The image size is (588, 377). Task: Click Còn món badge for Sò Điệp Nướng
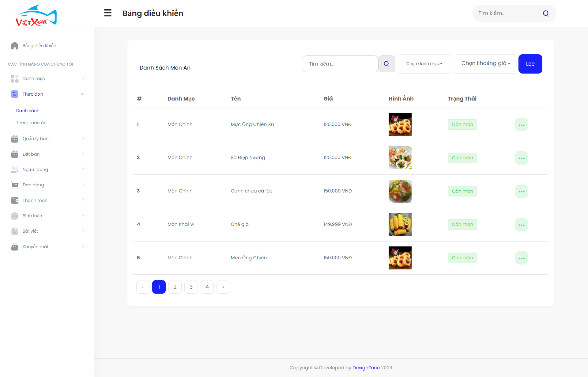(x=462, y=158)
